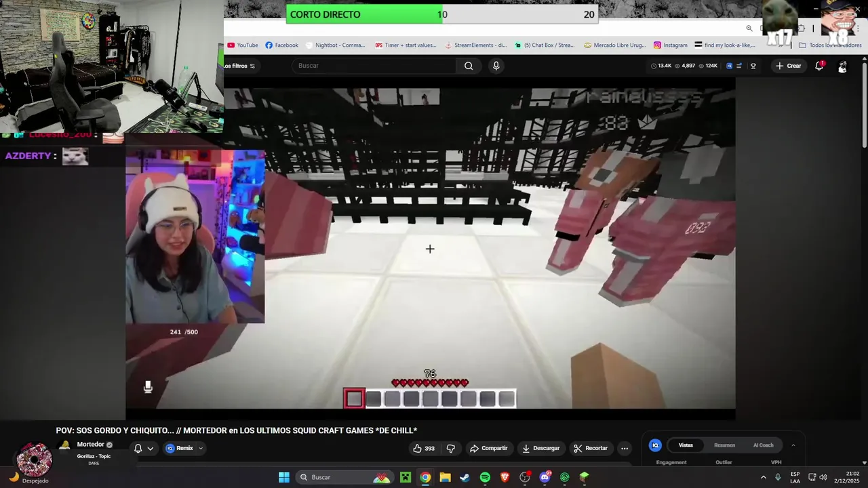Open Spotify from taskbar
This screenshot has height=488, width=868.
click(485, 477)
